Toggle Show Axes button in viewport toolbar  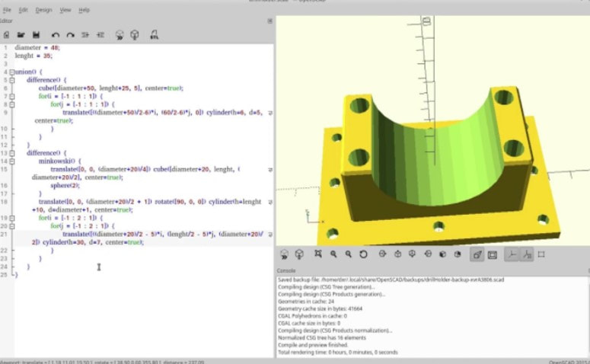(x=512, y=254)
